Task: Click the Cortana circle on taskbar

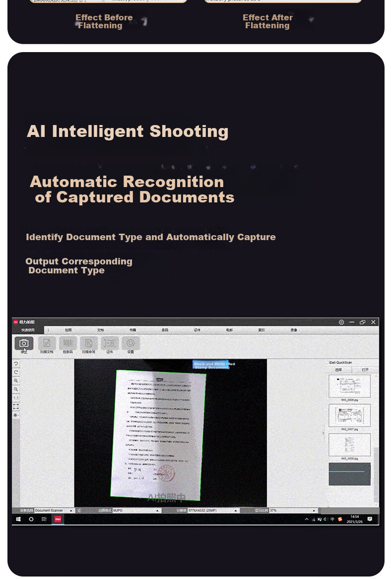Action: tap(31, 519)
